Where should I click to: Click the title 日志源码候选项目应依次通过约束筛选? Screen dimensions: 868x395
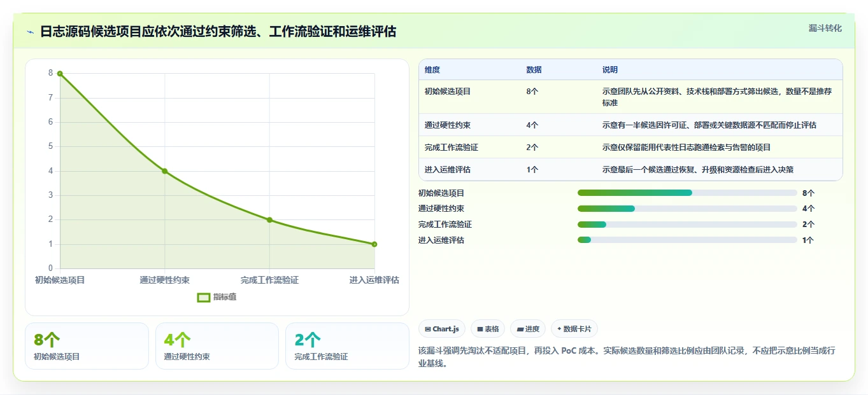click(x=218, y=32)
